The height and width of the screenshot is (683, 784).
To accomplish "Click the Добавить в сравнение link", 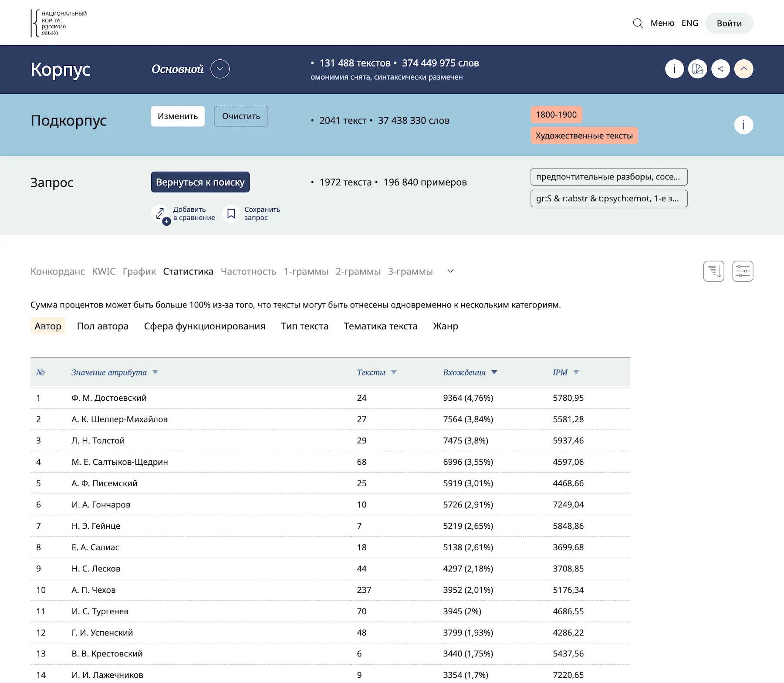I will click(194, 213).
